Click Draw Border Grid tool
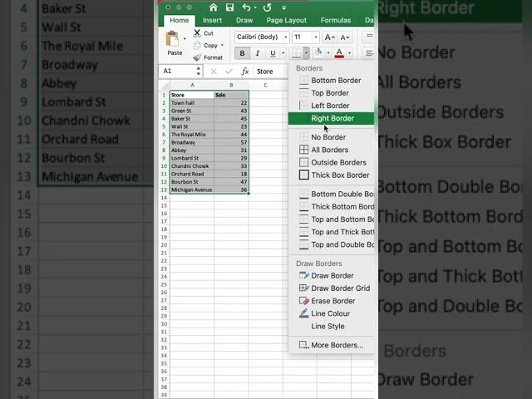Screen dimensions: 532x399 tap(331, 288)
